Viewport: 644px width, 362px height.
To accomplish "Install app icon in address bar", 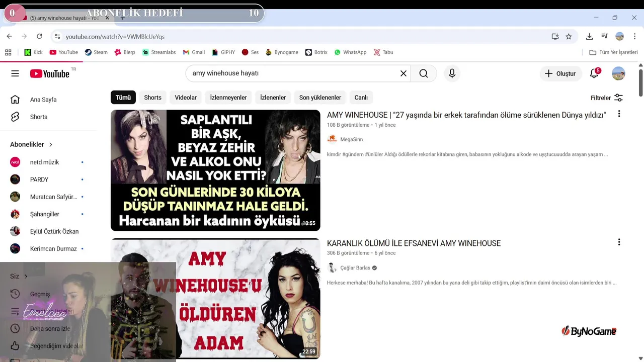I will [555, 36].
